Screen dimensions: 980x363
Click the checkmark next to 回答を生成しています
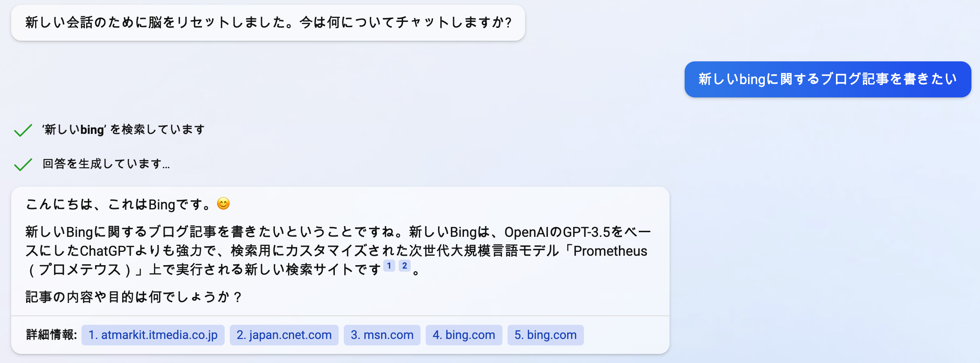pos(23,164)
